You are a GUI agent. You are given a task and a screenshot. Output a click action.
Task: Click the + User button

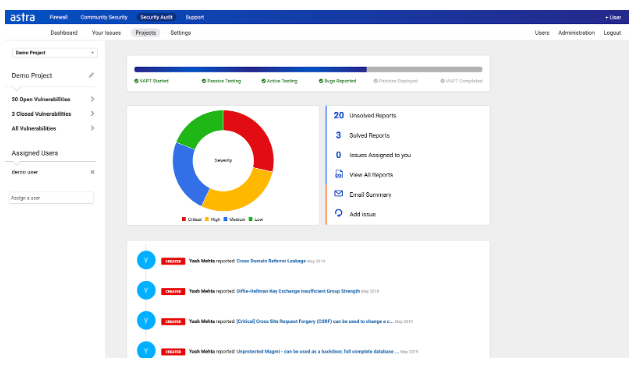point(613,17)
